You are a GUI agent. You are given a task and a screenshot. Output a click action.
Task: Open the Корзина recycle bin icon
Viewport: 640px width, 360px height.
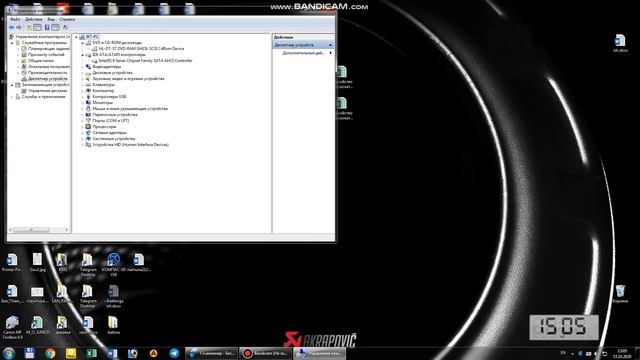[620, 294]
